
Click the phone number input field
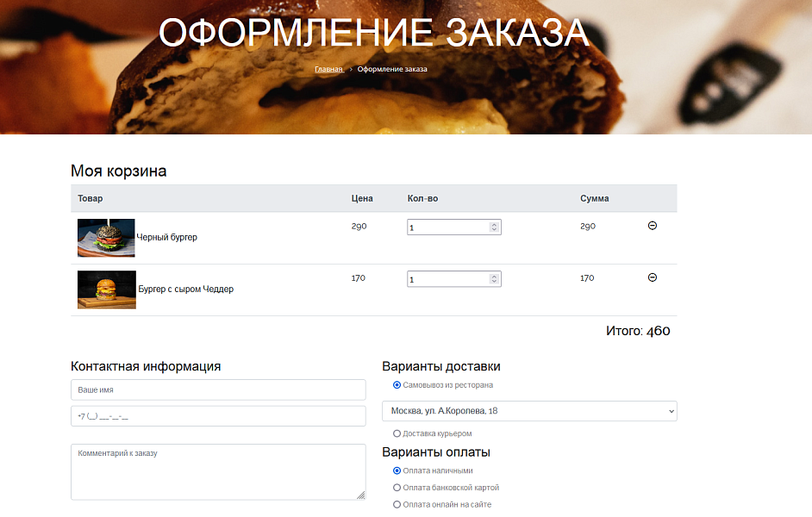click(217, 415)
